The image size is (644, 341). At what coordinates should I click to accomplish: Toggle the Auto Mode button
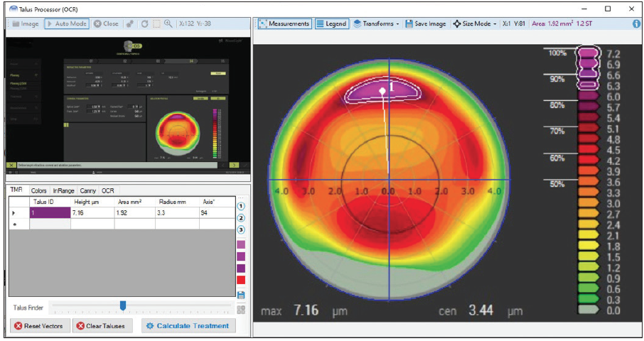[67, 23]
